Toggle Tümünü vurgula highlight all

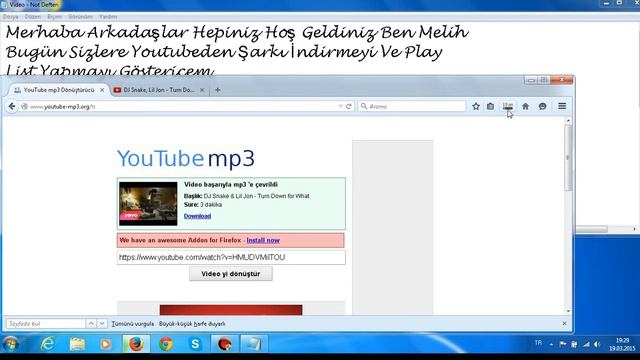[x=133, y=324]
